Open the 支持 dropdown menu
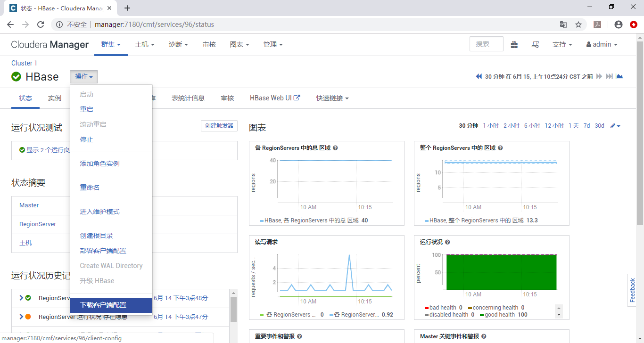This screenshot has height=343, width=644. (x=562, y=44)
